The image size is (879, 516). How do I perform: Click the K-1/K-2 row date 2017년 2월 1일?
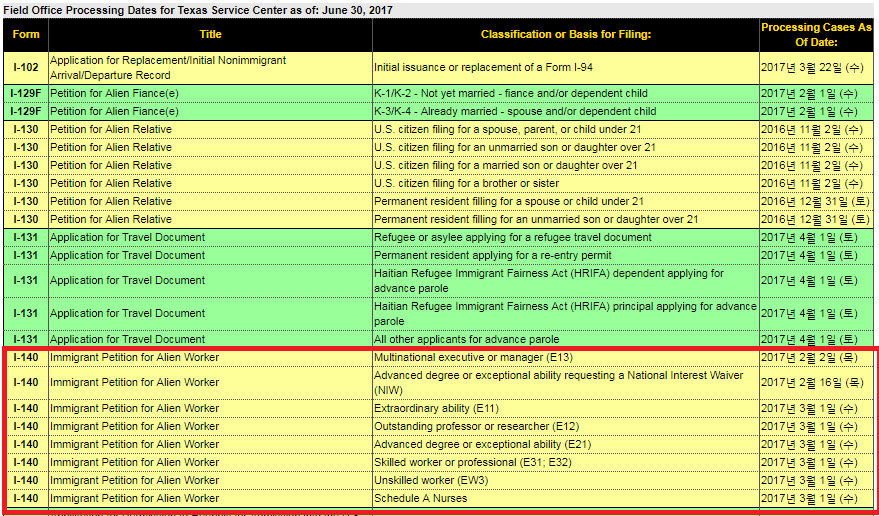point(809,93)
